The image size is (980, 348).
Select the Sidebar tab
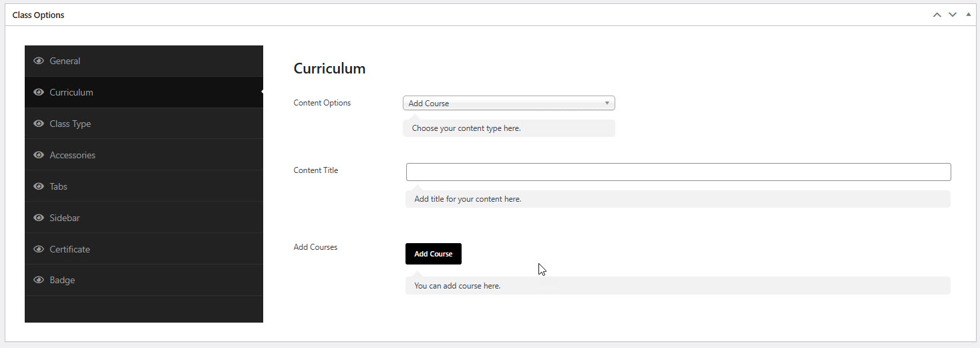click(x=64, y=218)
